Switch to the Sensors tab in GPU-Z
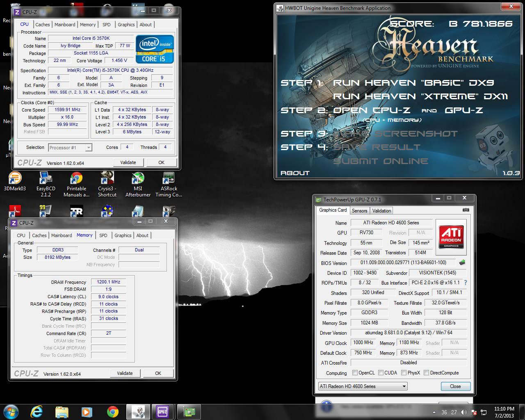 tap(360, 211)
